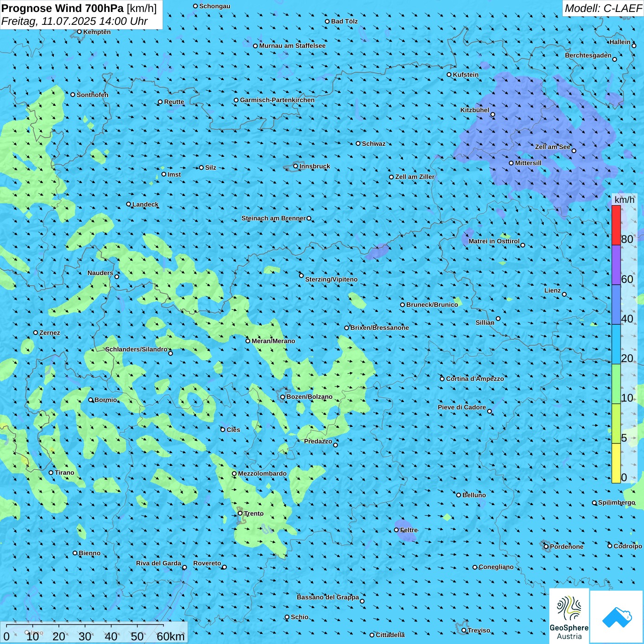Image resolution: width=644 pixels, height=644 pixels.
Task: Click the Zernez city label
Action: (x=50, y=333)
